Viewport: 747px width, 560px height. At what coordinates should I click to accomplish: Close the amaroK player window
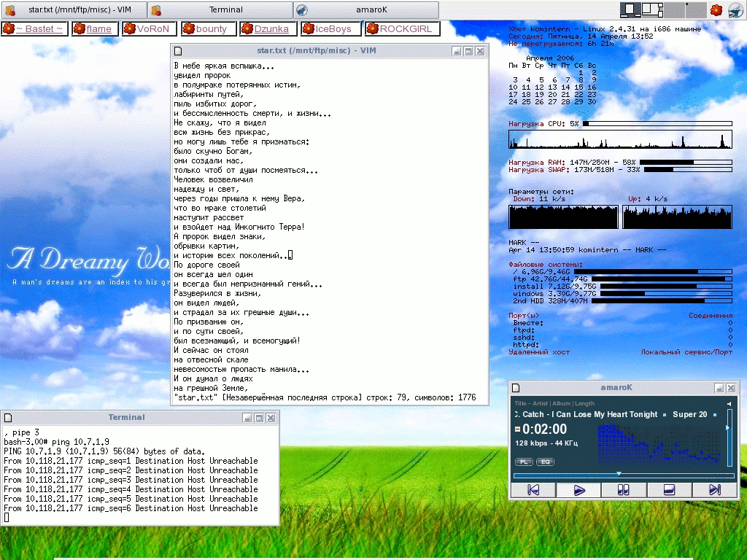pyautogui.click(x=731, y=388)
